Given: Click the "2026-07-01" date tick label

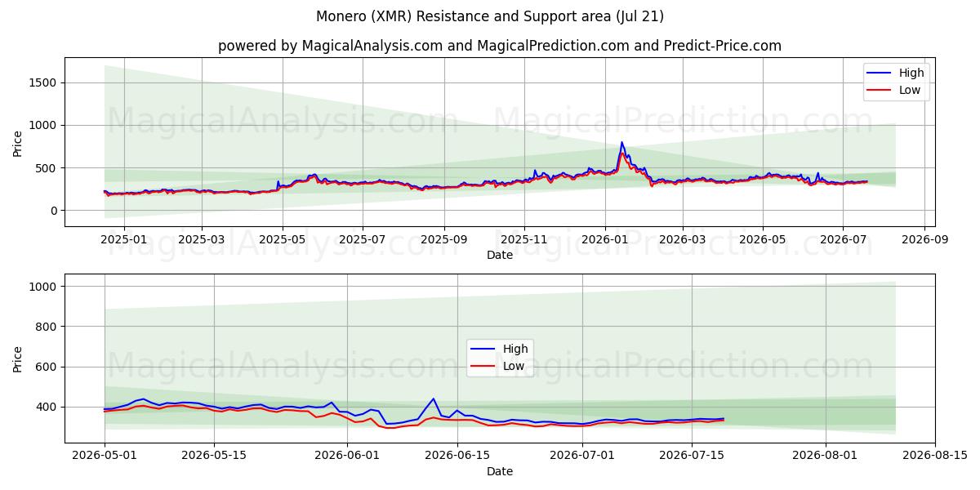Looking at the screenshot, I should pos(582,456).
